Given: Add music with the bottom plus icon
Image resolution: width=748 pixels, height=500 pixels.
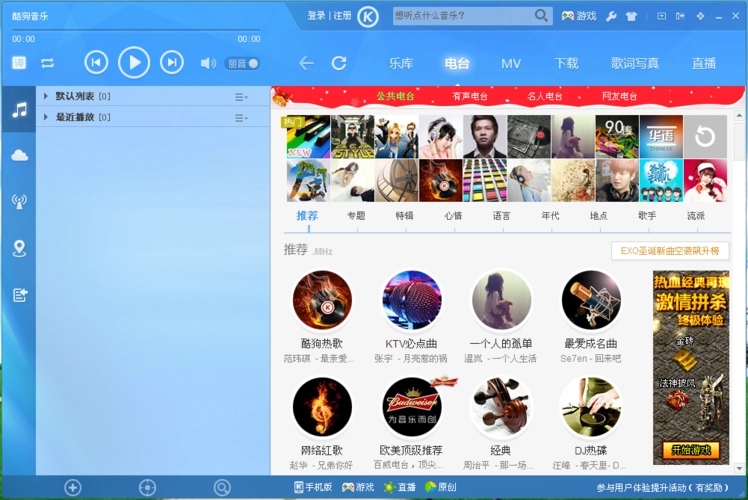Looking at the screenshot, I should tap(73, 488).
